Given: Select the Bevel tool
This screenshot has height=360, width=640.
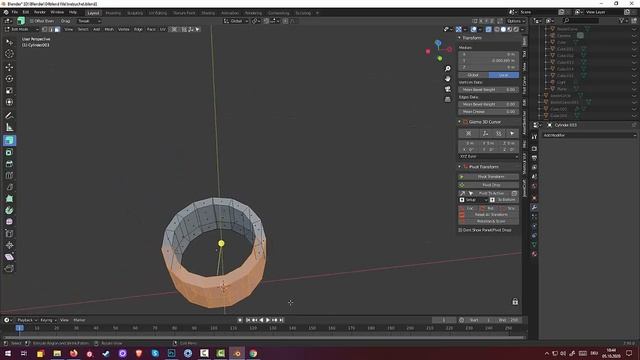Looking at the screenshot, I should pos(9,164).
